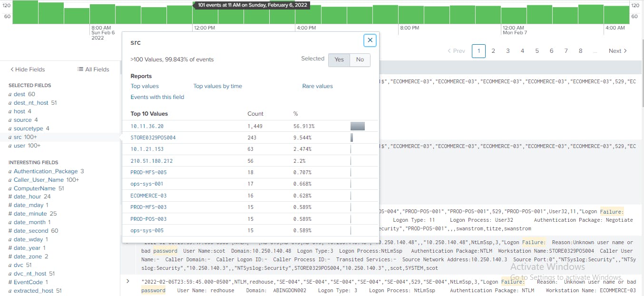
Task: Open the date_minute field
Action: 30,214
